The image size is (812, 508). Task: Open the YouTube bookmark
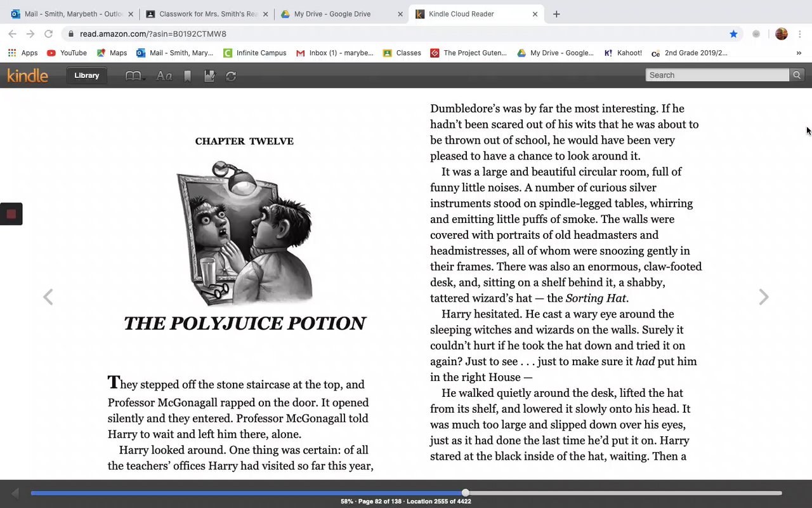pyautogui.click(x=67, y=53)
